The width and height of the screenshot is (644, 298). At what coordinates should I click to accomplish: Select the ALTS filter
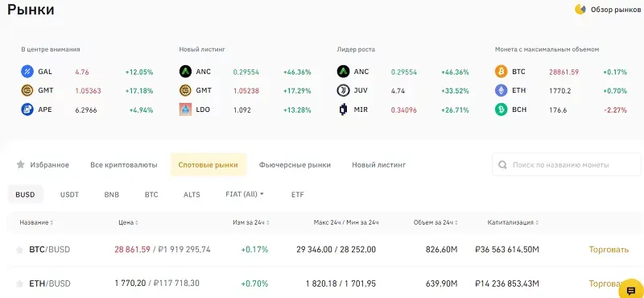192,194
